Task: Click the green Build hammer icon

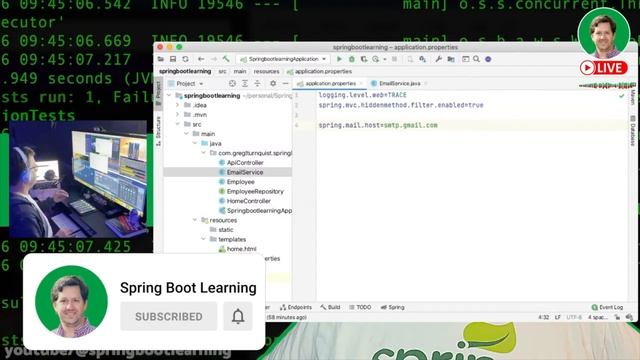Action: 226,59
